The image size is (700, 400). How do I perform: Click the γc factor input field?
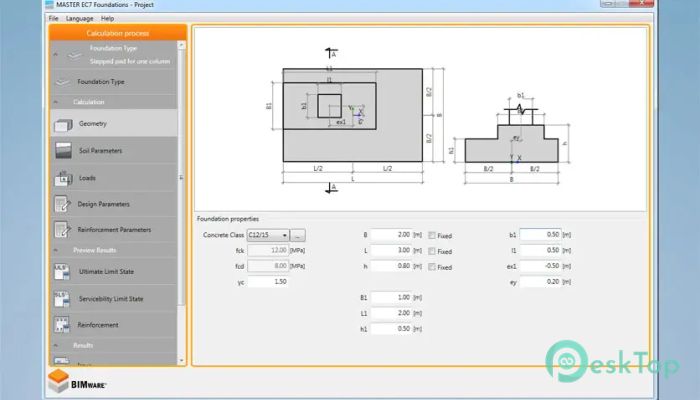click(268, 282)
